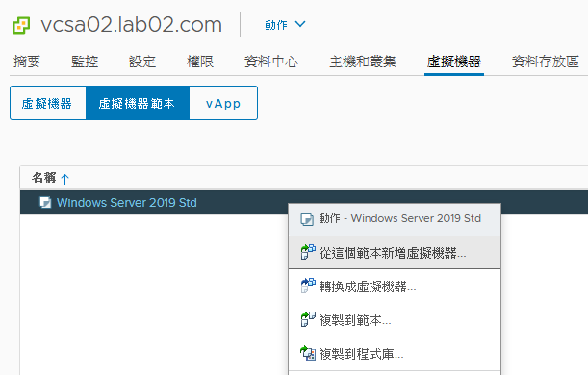Viewport: 588px width, 375px height.
Task: Click the template icon next to Windows Server 2019 Std row
Action: 45,202
